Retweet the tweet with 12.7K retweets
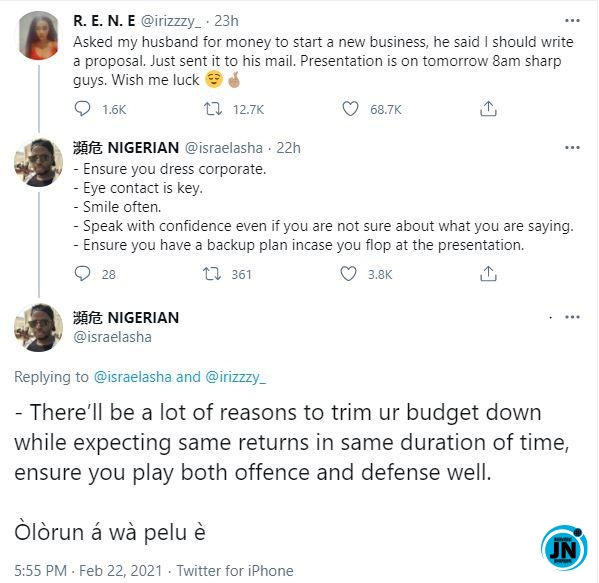 coord(212,109)
